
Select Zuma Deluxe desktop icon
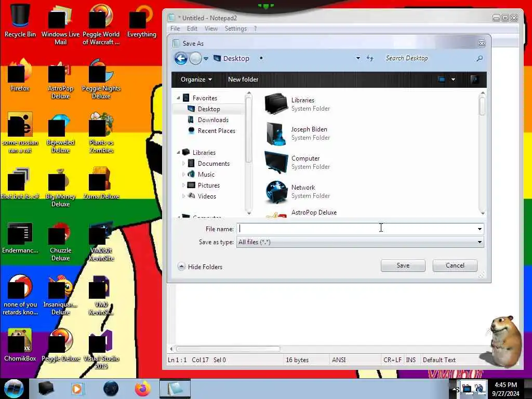point(101,183)
